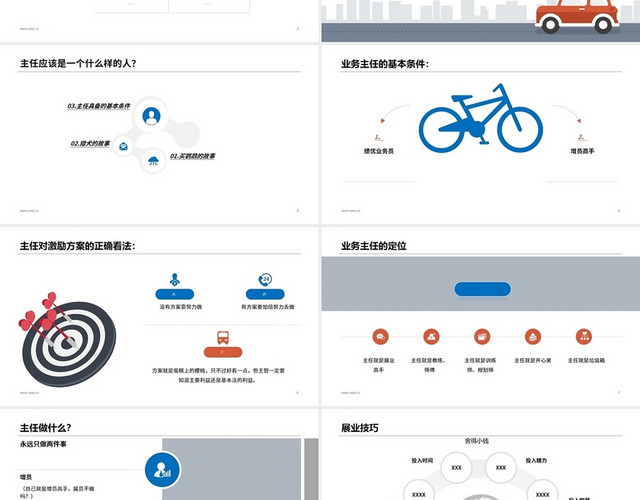Viewport: 640px width, 500px height.
Task: Click the blue bicycle graphic
Action: tap(481, 118)
